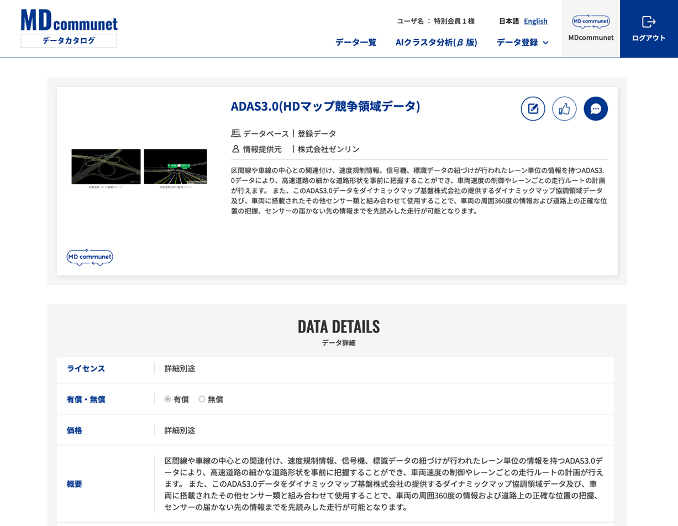Image resolution: width=678 pixels, height=526 pixels.
Task: Open the left dark map thumbnail
Action: pos(105,170)
